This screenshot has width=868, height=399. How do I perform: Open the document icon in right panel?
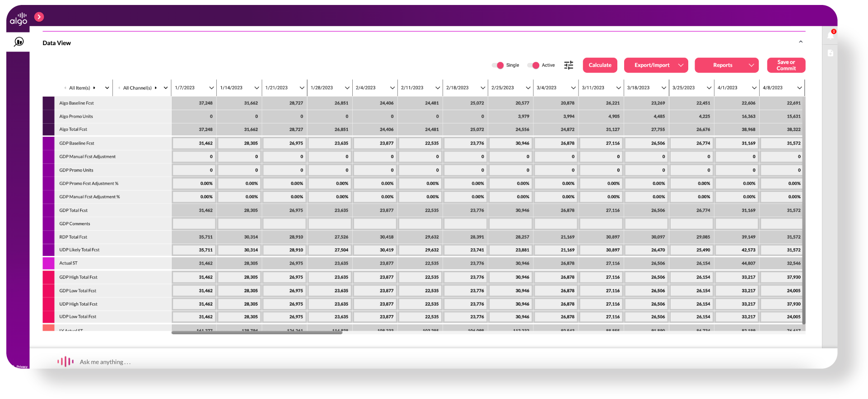[831, 53]
